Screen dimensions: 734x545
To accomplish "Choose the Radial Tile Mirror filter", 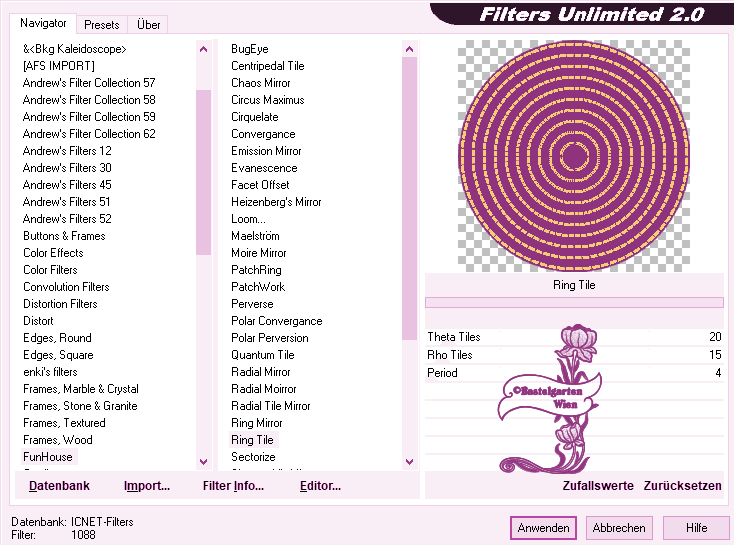I will click(x=271, y=406).
